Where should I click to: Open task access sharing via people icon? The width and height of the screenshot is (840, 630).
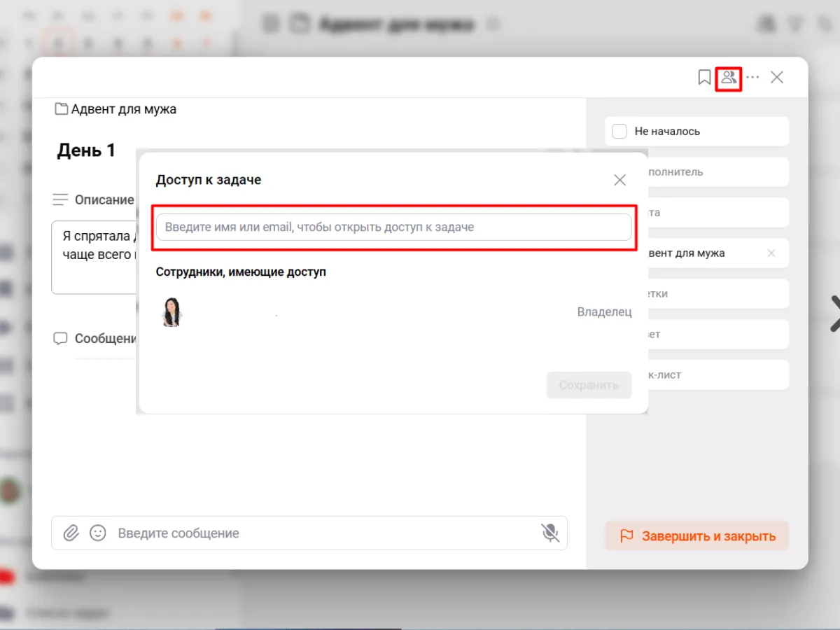(x=729, y=77)
